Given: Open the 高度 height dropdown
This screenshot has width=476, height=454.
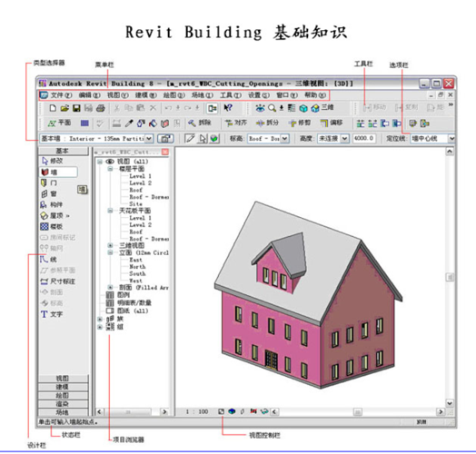Looking at the screenshot, I should 345,138.
